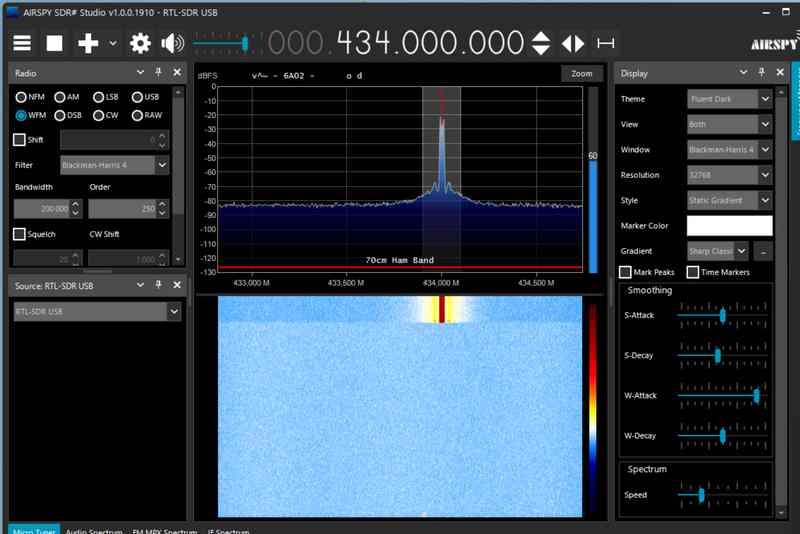Open the dropdown arrow beside the plus icon
Screen dimensions: 800x534
click(x=113, y=43)
